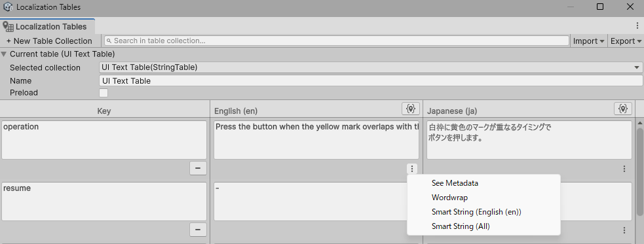Click the Japanese (ja) locale metadata icon
The width and height of the screenshot is (644, 244).
(x=623, y=109)
